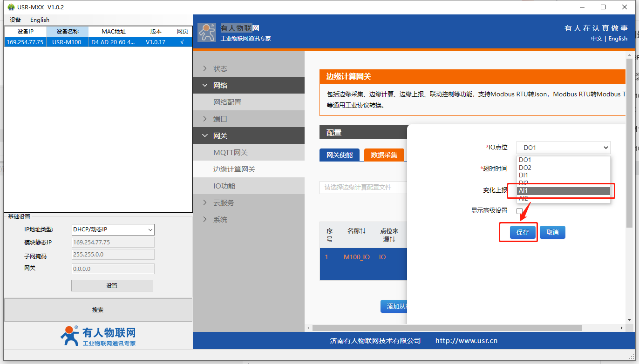Sort table by 名称 column

point(357,231)
